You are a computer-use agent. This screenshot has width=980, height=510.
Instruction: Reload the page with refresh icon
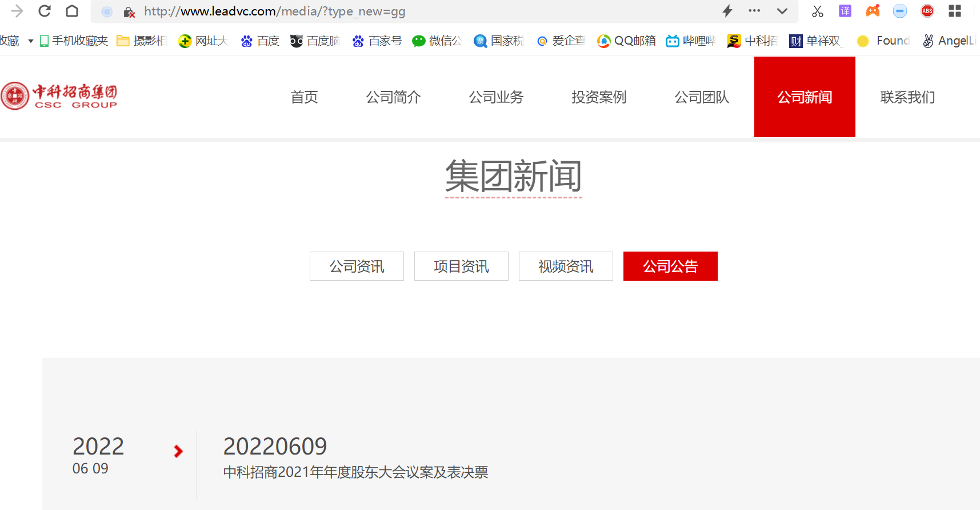45,11
